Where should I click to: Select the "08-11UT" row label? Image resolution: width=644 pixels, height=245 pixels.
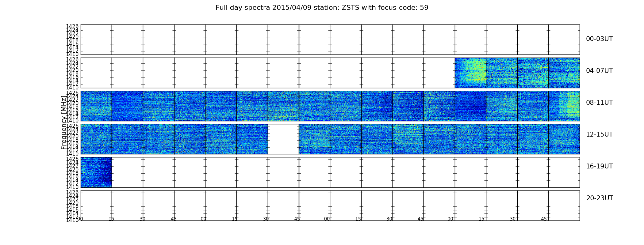tap(599, 103)
